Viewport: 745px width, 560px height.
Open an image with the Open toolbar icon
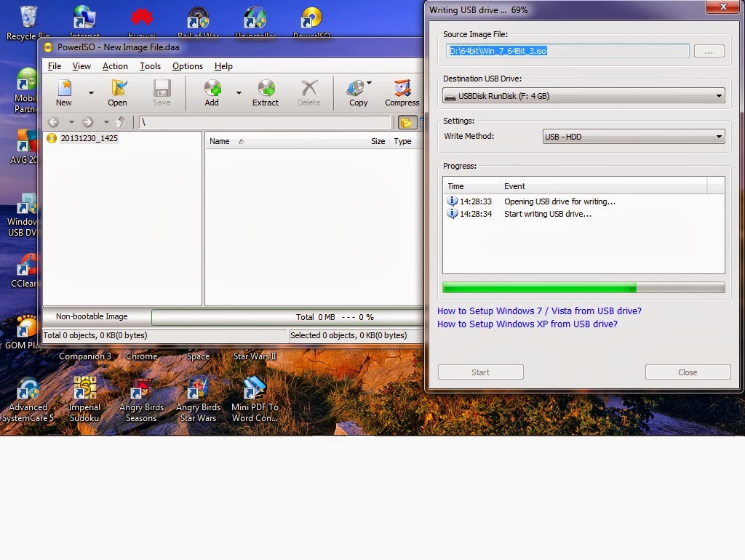117,92
